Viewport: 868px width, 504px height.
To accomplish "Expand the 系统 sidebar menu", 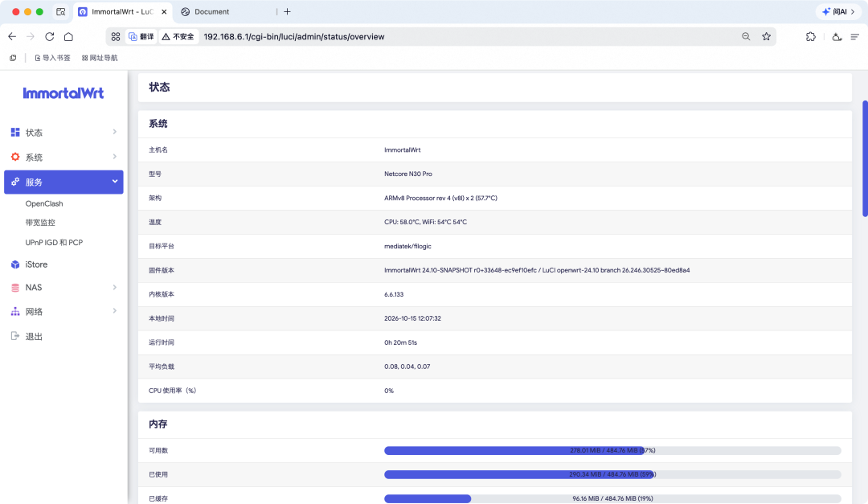I will tap(63, 158).
